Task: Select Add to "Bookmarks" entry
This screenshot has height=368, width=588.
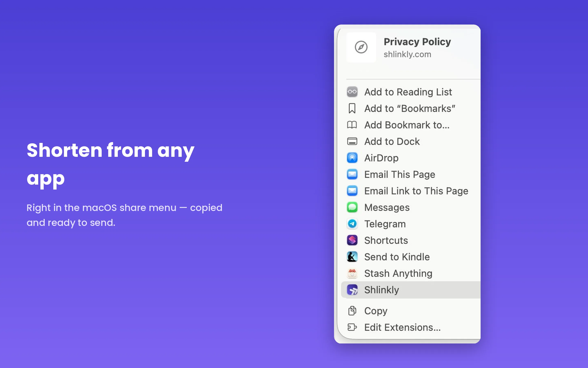Action: pos(411,109)
